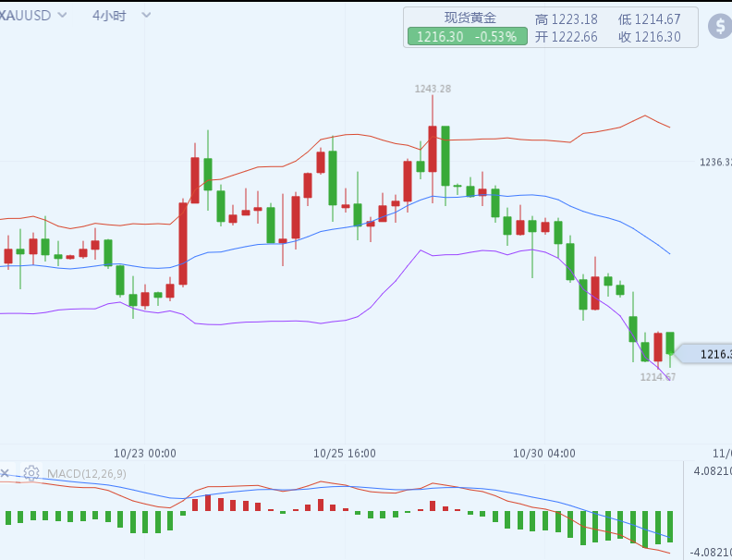732x560 pixels.
Task: Click the 10/25 16:00 label on the time axis
Action: (x=345, y=453)
